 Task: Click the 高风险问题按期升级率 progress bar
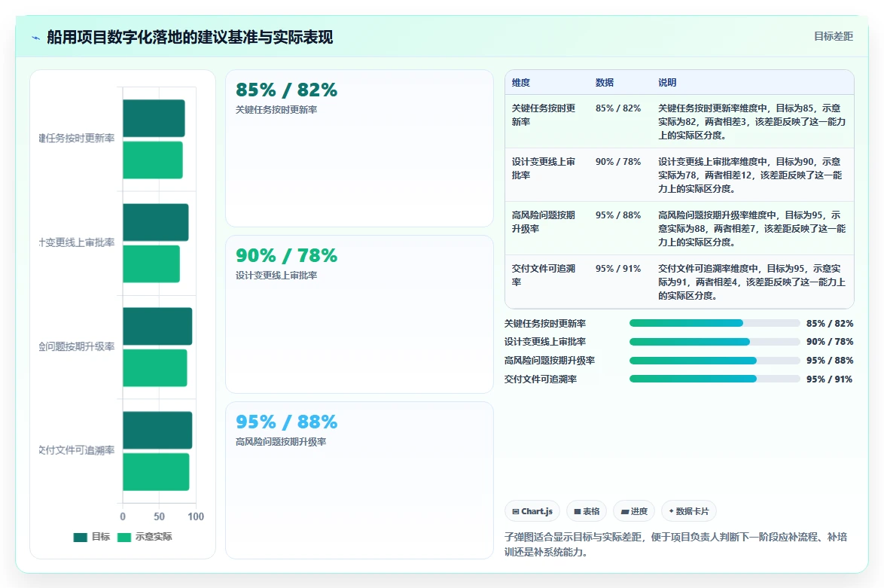point(715,360)
